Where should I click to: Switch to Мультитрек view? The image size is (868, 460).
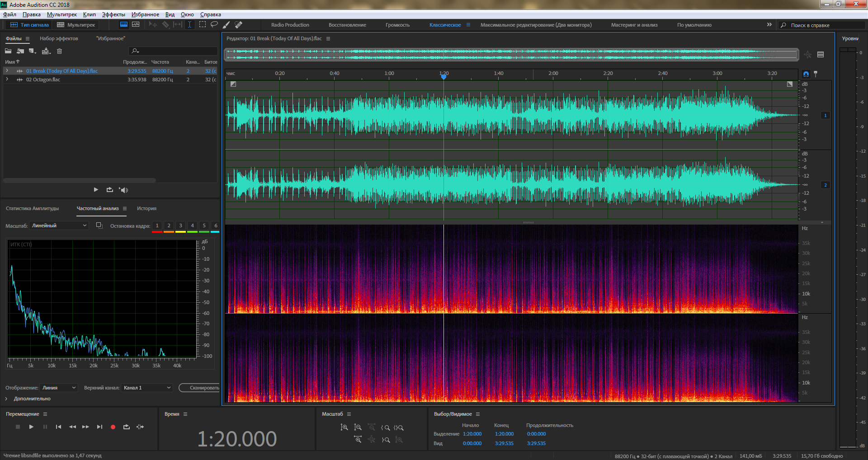click(x=76, y=25)
